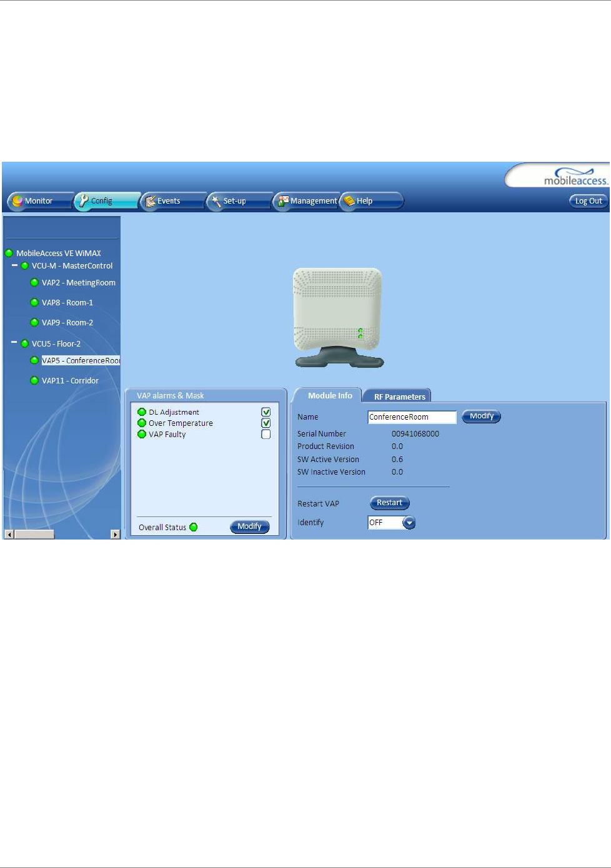
Task: Open the Identify dropdown
Action: click(409, 523)
